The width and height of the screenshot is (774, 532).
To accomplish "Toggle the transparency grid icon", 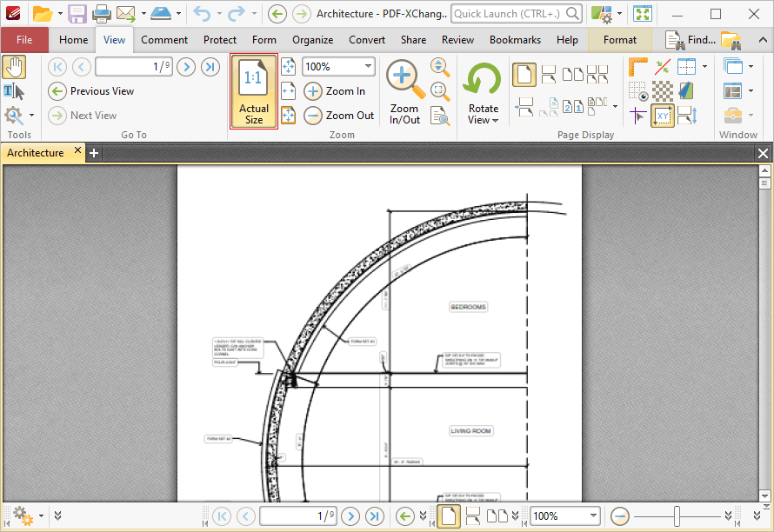I will pos(663,91).
